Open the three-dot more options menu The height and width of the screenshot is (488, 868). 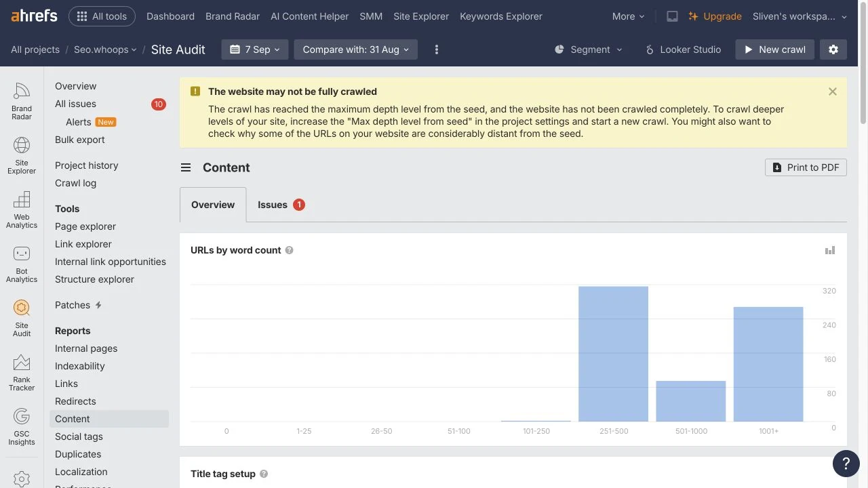click(x=437, y=49)
